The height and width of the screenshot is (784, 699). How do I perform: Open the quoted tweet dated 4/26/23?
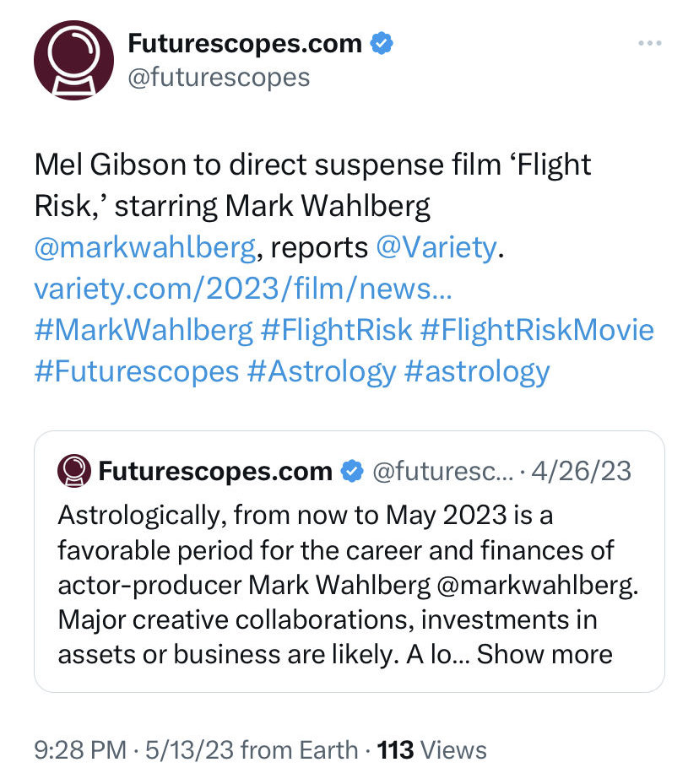[349, 561]
